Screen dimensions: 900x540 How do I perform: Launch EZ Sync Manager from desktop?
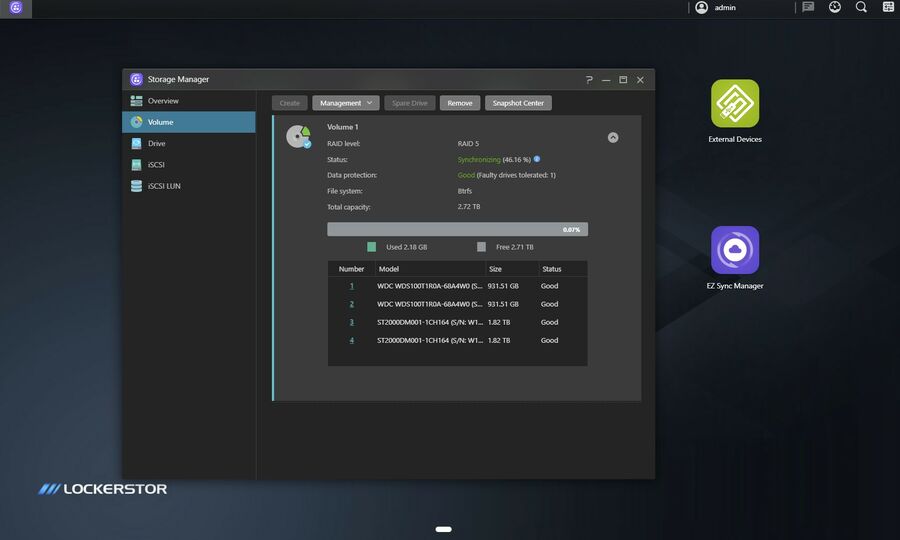(735, 250)
